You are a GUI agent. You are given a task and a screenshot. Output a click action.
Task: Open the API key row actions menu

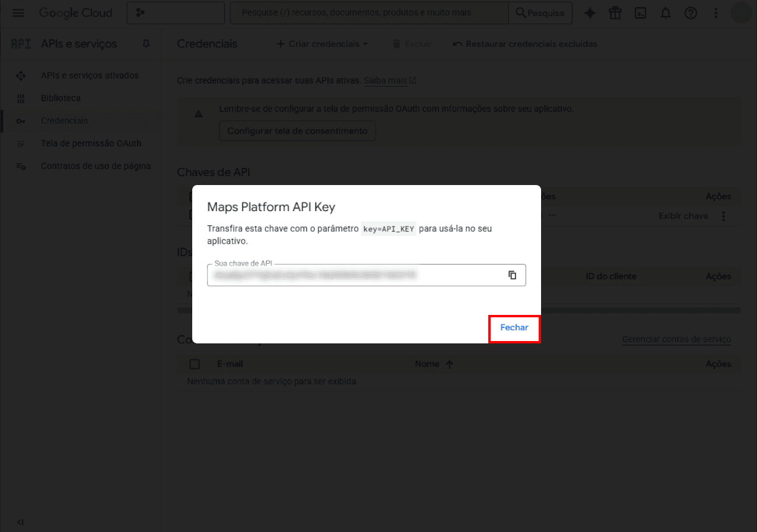click(x=723, y=216)
